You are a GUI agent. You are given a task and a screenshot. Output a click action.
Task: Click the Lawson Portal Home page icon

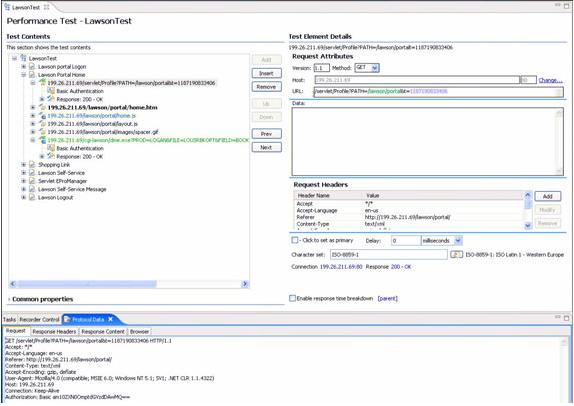32,75
